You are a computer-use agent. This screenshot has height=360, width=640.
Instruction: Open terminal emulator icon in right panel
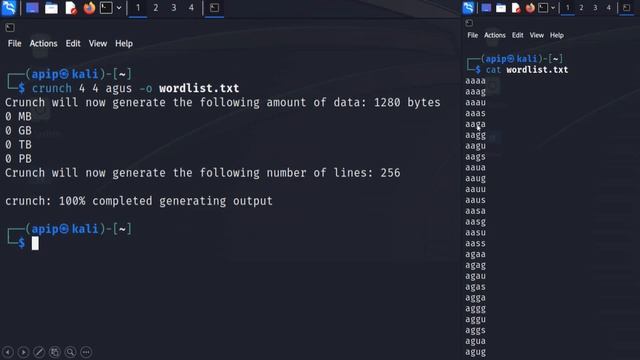click(x=543, y=8)
